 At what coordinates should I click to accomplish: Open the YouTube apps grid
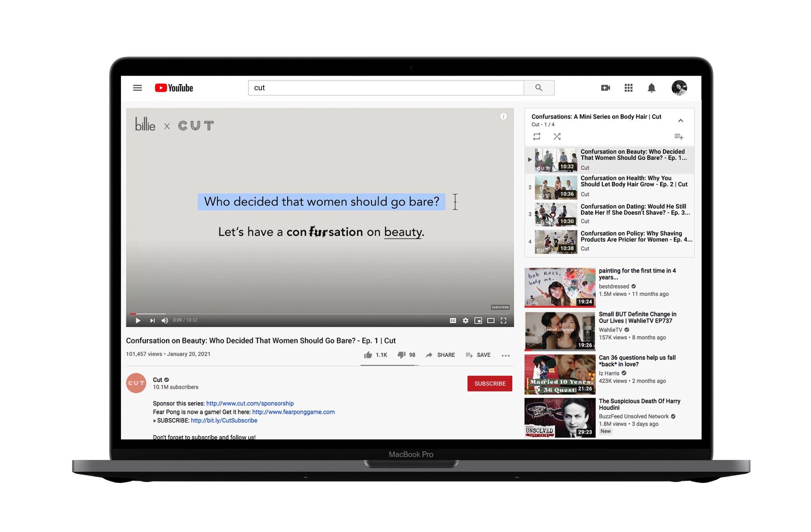(x=628, y=88)
